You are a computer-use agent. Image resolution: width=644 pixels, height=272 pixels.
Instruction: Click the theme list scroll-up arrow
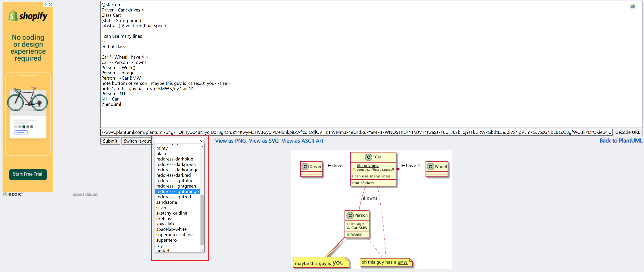pyautogui.click(x=202, y=147)
